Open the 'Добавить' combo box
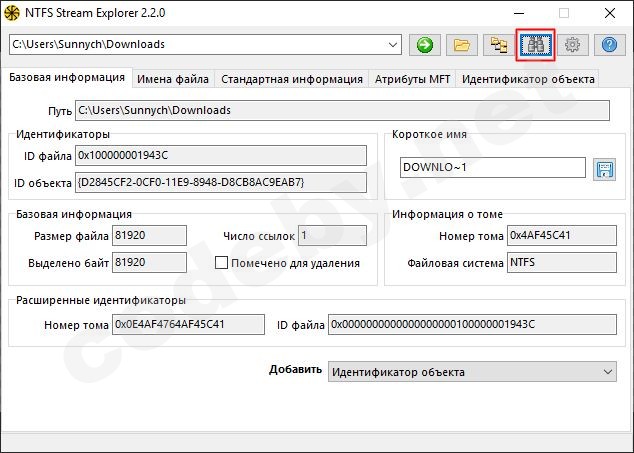This screenshot has height=453, width=634. click(x=472, y=372)
